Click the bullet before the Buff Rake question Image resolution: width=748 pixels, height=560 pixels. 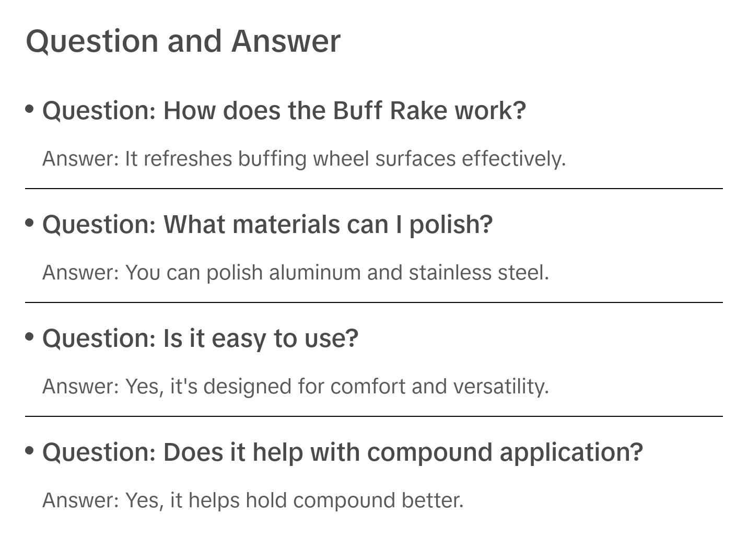point(30,109)
